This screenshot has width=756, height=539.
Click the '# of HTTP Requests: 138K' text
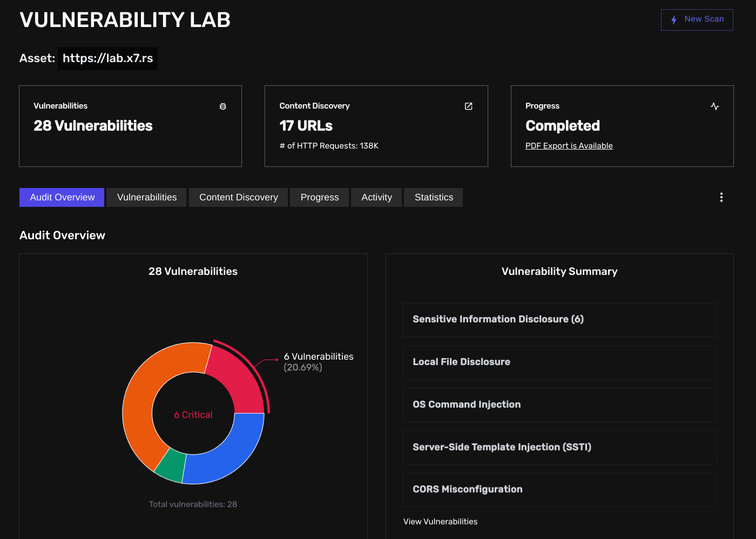pos(329,146)
